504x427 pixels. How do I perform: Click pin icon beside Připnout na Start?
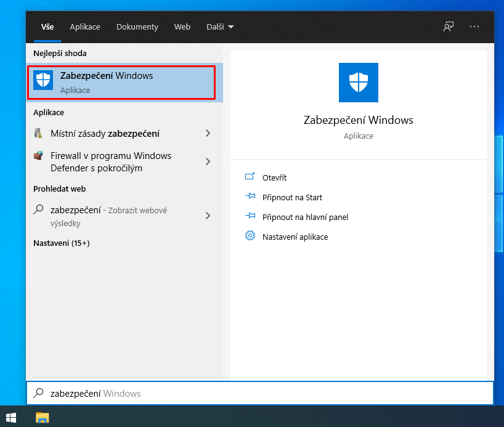250,196
